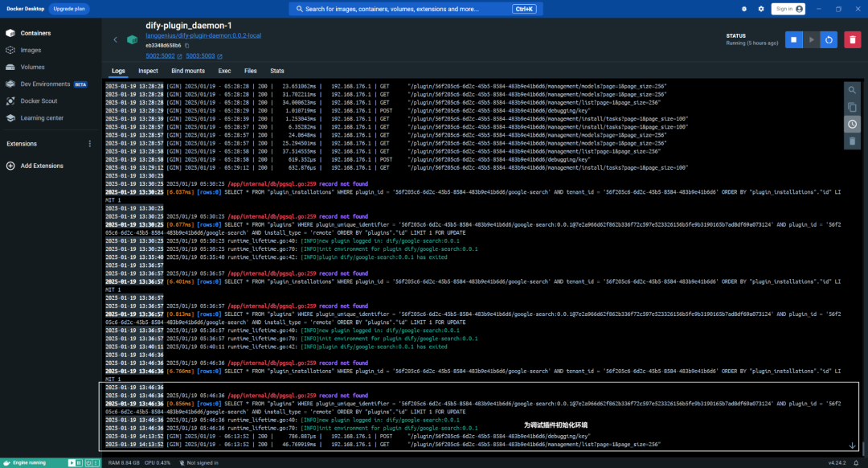This screenshot has width=868, height=468.
Task: Open the Extensions three-dot menu
Action: [x=90, y=144]
